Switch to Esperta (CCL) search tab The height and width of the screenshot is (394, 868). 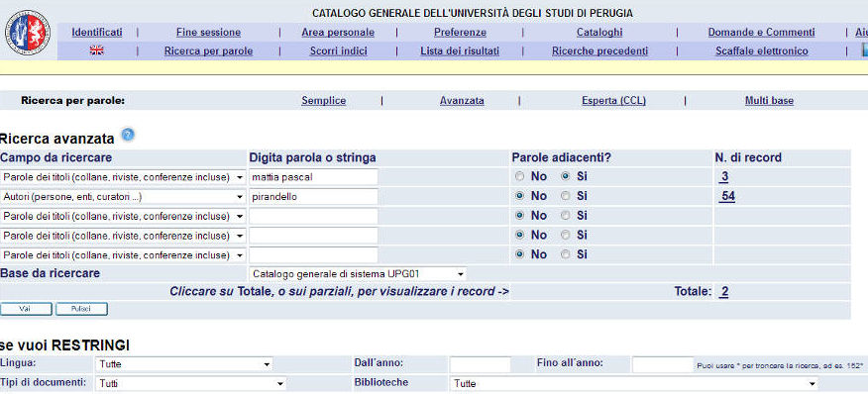pos(614,101)
